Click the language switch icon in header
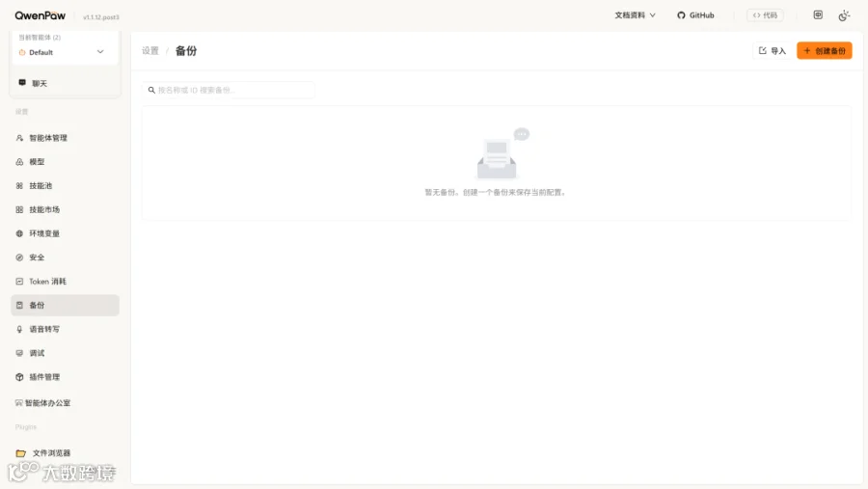The image size is (868, 489). click(x=818, y=15)
